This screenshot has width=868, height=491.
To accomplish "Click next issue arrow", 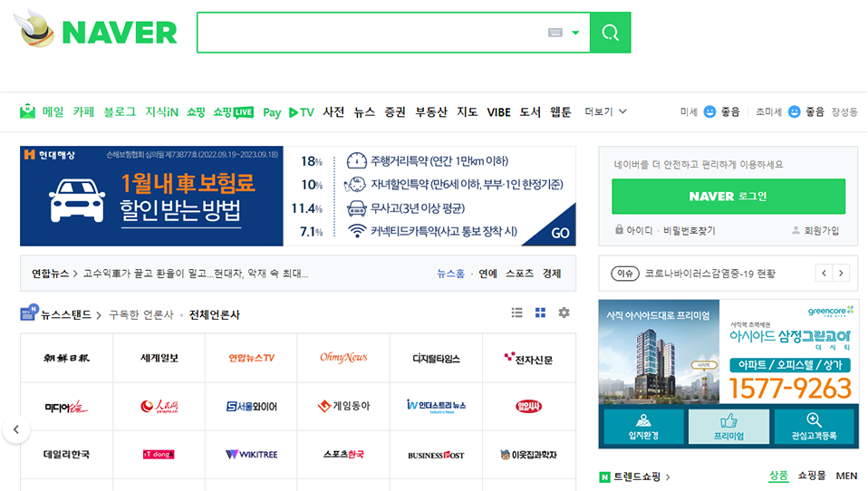I will pyautogui.click(x=841, y=273).
